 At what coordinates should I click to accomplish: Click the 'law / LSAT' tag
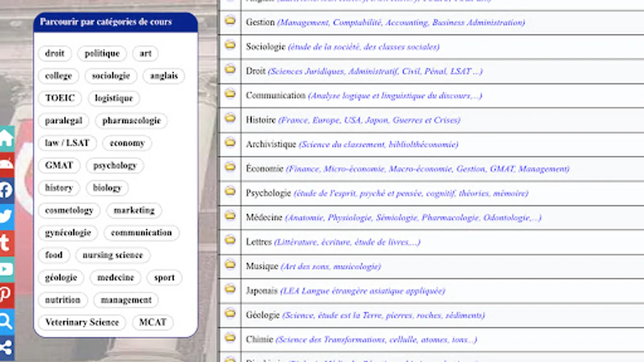[67, 143]
